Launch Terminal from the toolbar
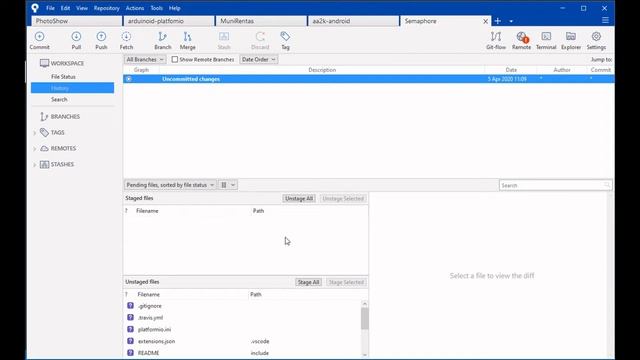This screenshot has width=640, height=360. coord(546,40)
